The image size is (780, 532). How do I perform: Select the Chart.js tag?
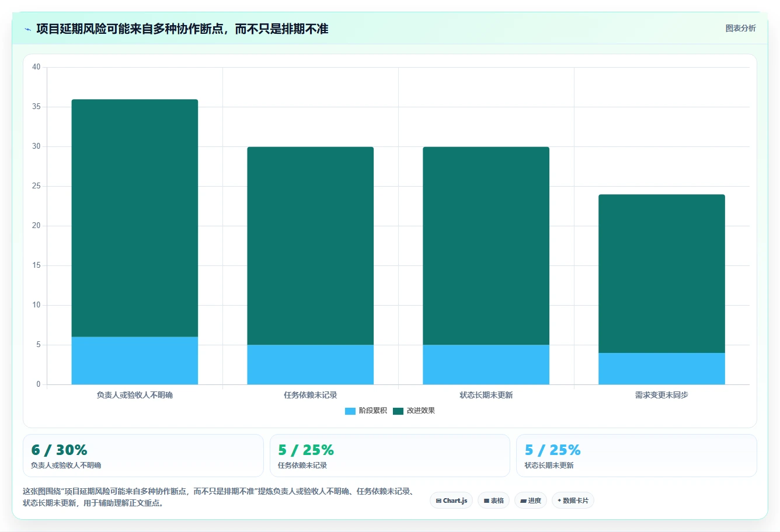click(451, 501)
